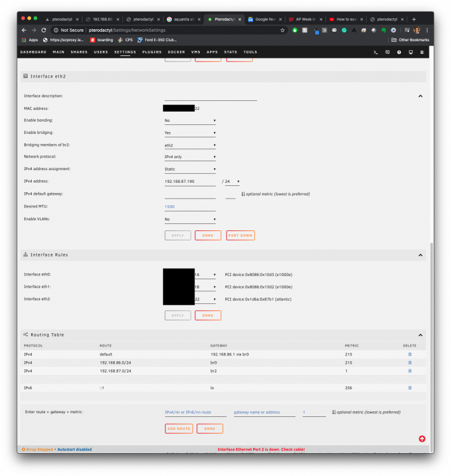Viewport: 451px width, 476px height.
Task: Open IPv4 address assignment dropdown
Action: pos(190,169)
